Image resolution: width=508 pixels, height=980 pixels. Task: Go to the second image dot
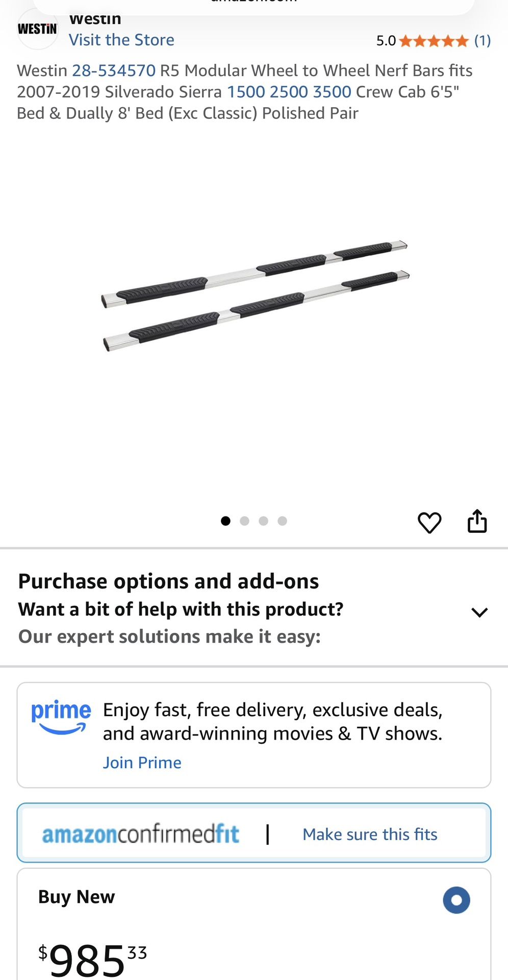pos(244,521)
